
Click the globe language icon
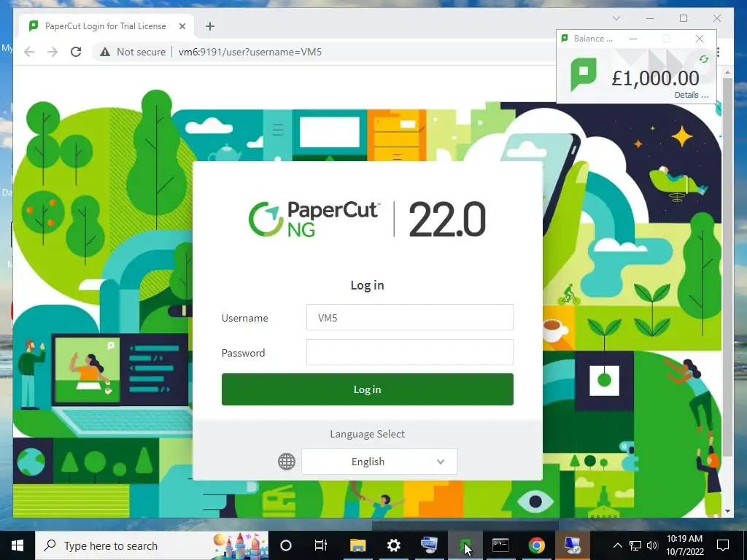(x=286, y=462)
